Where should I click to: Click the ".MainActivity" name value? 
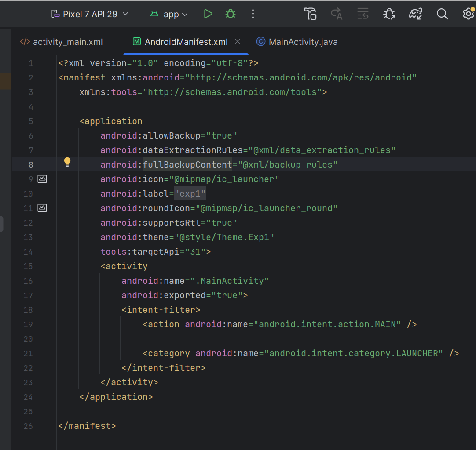230,281
